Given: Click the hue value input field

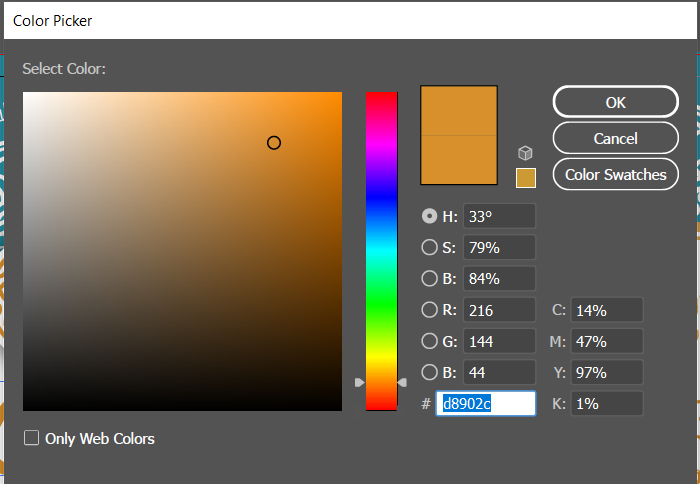Looking at the screenshot, I should click(x=498, y=216).
